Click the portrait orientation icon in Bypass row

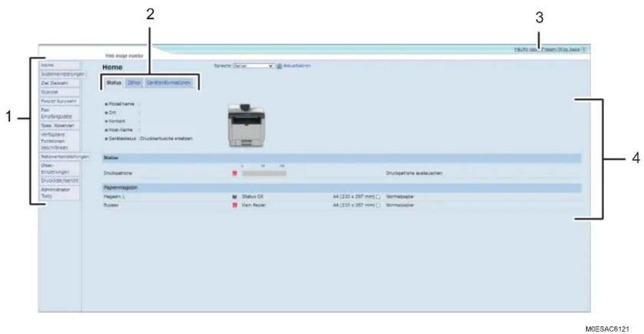click(378, 205)
